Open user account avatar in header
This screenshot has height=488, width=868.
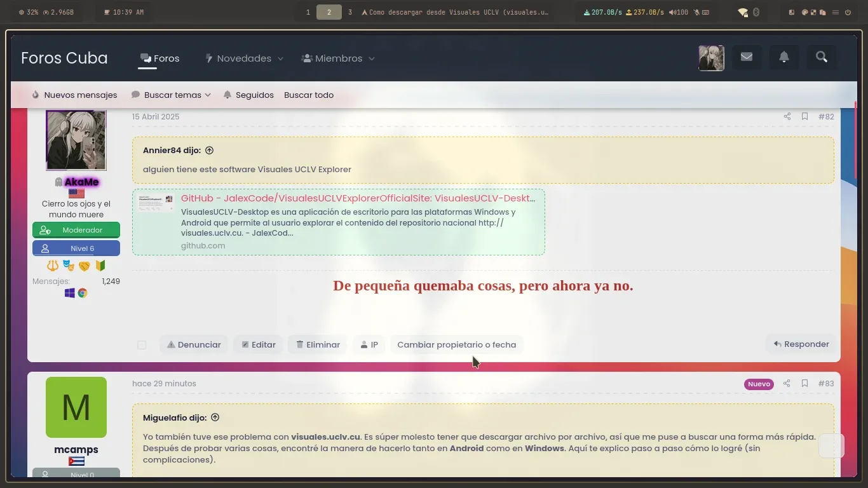coord(712,58)
